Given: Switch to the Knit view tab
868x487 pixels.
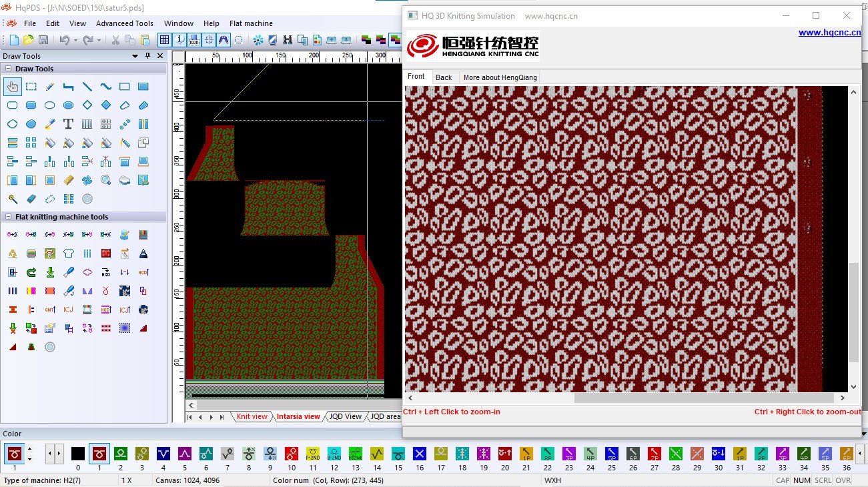Looking at the screenshot, I should [x=252, y=416].
